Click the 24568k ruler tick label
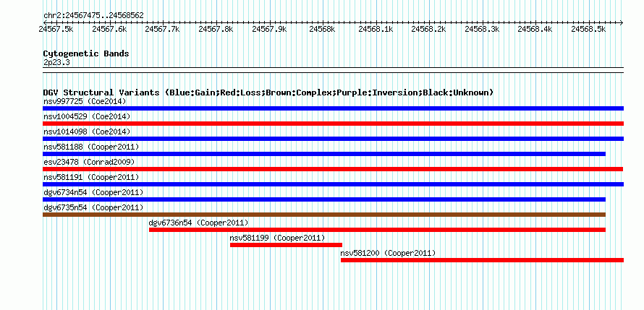644x310 pixels. click(x=323, y=29)
